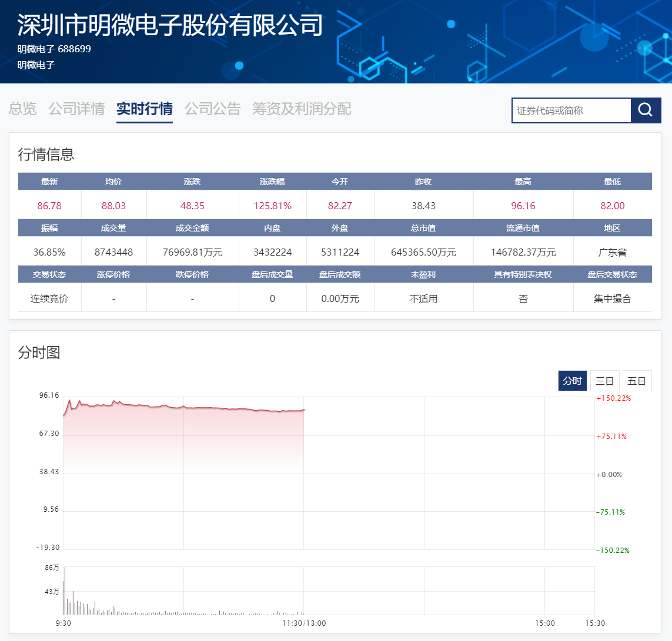Click the change value 48.35

(x=192, y=206)
